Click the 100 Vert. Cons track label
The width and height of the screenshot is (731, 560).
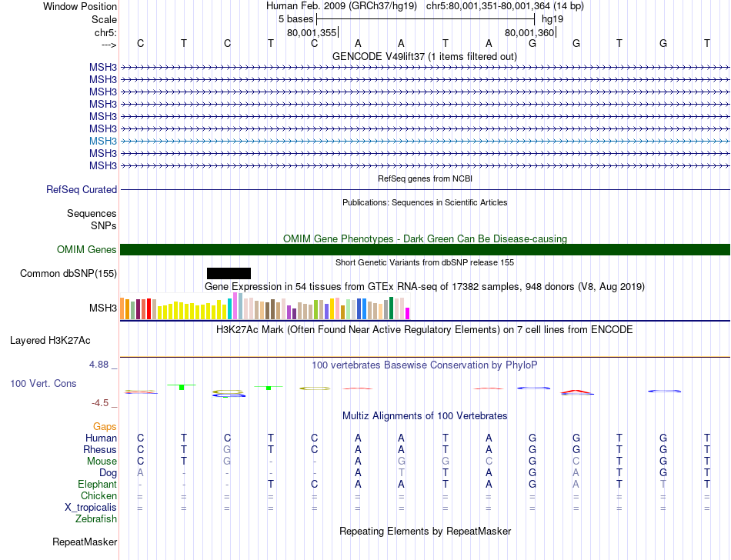click(x=43, y=383)
